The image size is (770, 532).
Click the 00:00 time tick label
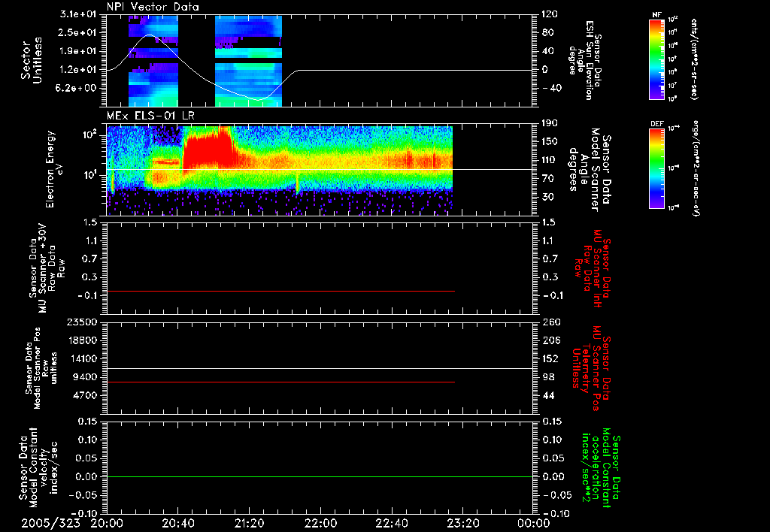click(x=533, y=523)
